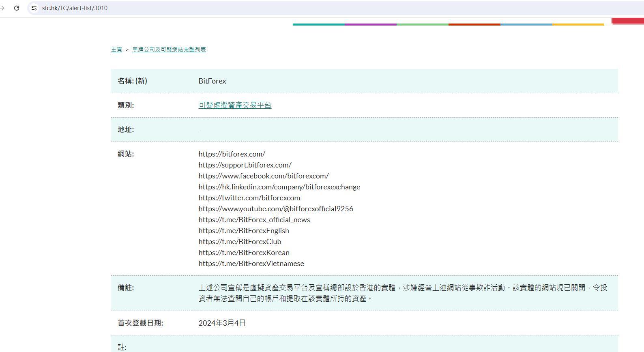Click the yellow navigation color strip

578,24
